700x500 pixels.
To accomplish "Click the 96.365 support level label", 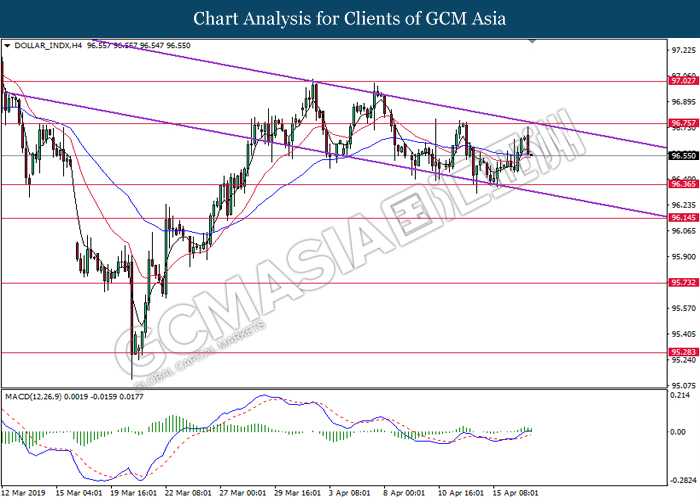I will click(683, 184).
